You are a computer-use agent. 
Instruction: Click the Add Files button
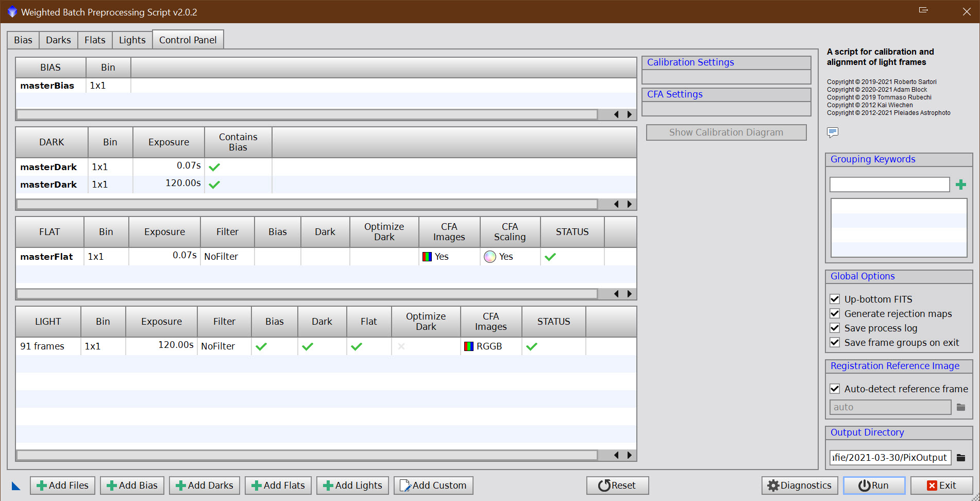pos(62,486)
